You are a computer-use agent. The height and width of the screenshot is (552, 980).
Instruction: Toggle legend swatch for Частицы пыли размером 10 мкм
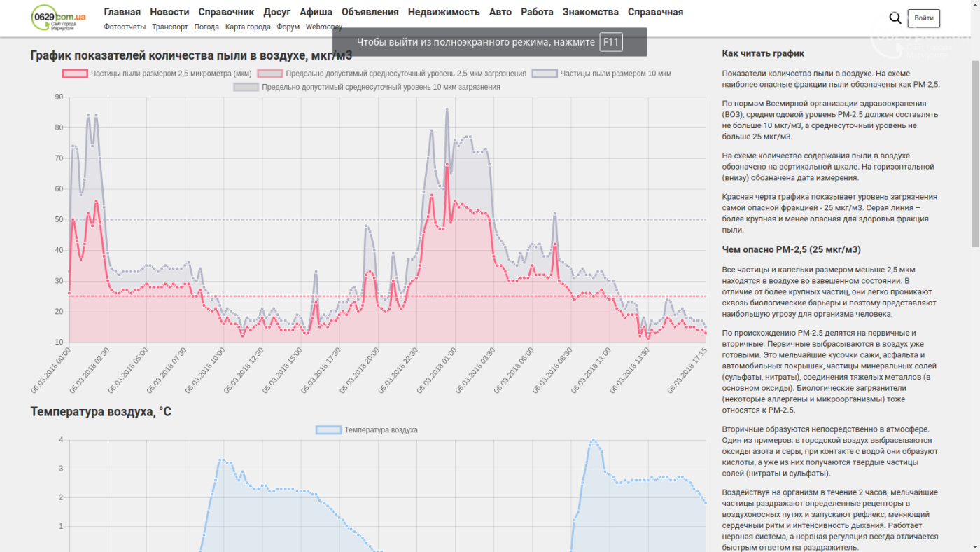click(545, 73)
